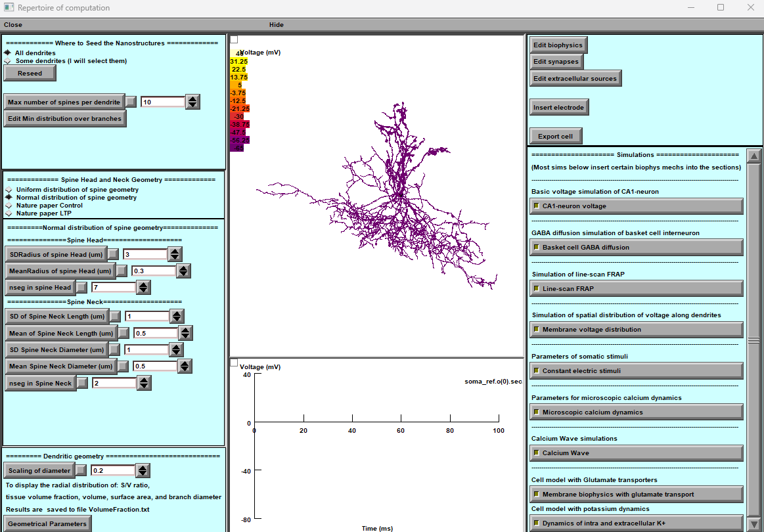764x532 pixels.
Task: Choose Uniform distribution of spine geometry
Action: coord(9,189)
